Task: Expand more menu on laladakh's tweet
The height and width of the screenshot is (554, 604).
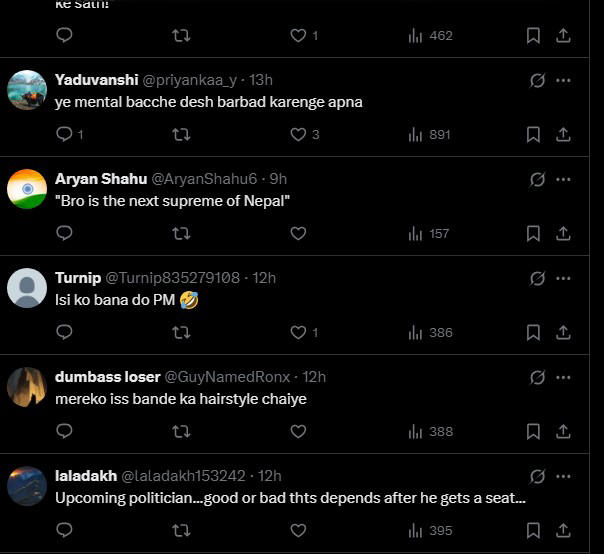Action: point(564,476)
